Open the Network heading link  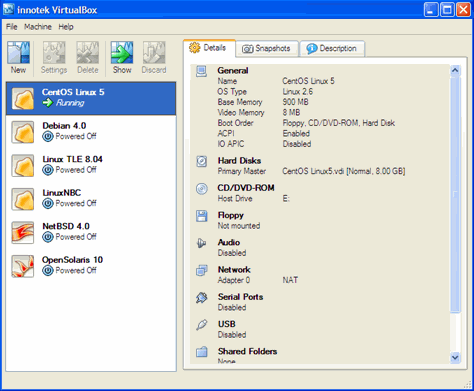(234, 270)
